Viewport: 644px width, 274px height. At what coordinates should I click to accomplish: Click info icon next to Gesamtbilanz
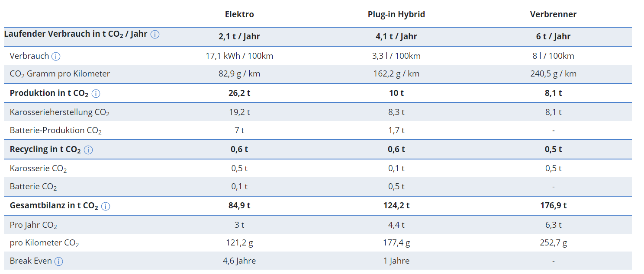pyautogui.click(x=106, y=206)
